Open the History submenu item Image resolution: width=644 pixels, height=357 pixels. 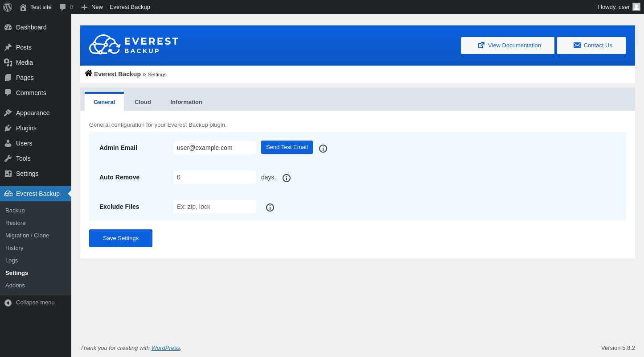pos(14,248)
